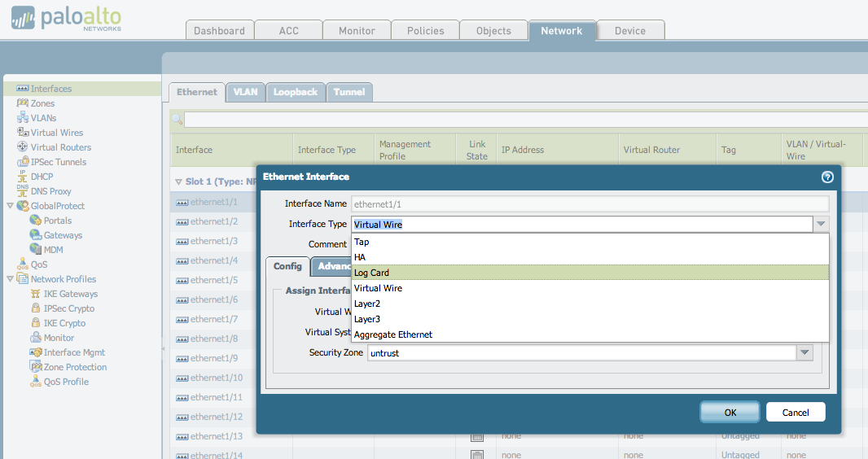Collapse the GlobalProtect tree node
This screenshot has width=868, height=459.
10,206
